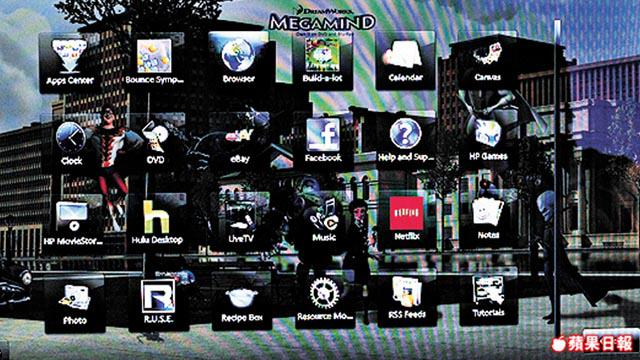Launch the Build-a-lot game

tap(322, 61)
